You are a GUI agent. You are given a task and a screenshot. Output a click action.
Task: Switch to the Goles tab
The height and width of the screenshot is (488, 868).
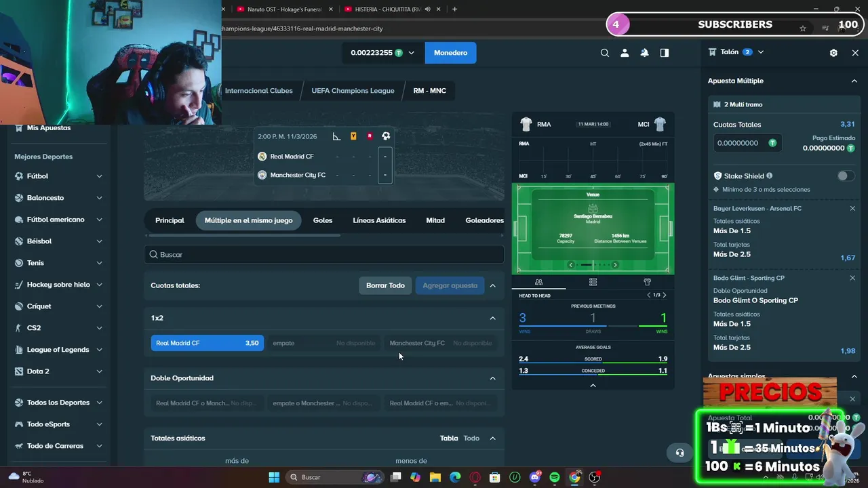(323, 220)
